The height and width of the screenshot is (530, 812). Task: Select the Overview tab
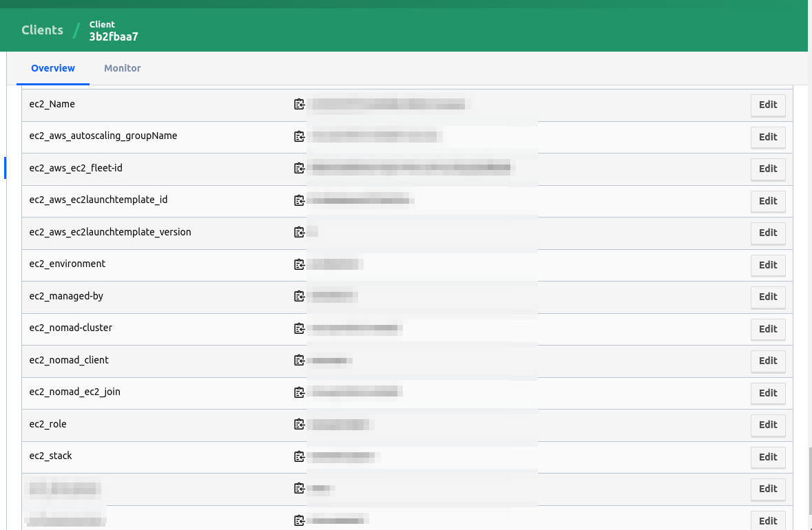(x=53, y=68)
